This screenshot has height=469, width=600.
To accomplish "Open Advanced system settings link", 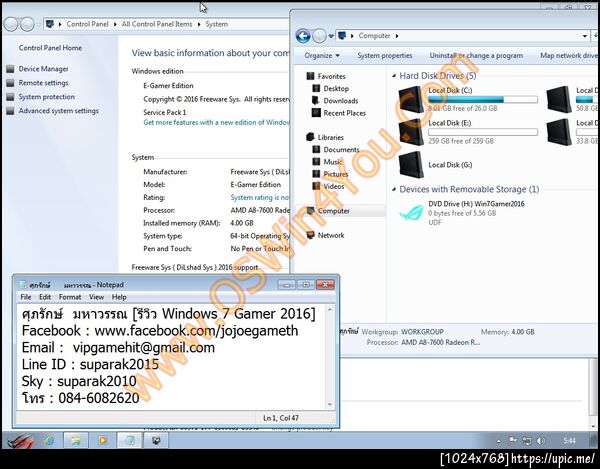I will pyautogui.click(x=59, y=111).
